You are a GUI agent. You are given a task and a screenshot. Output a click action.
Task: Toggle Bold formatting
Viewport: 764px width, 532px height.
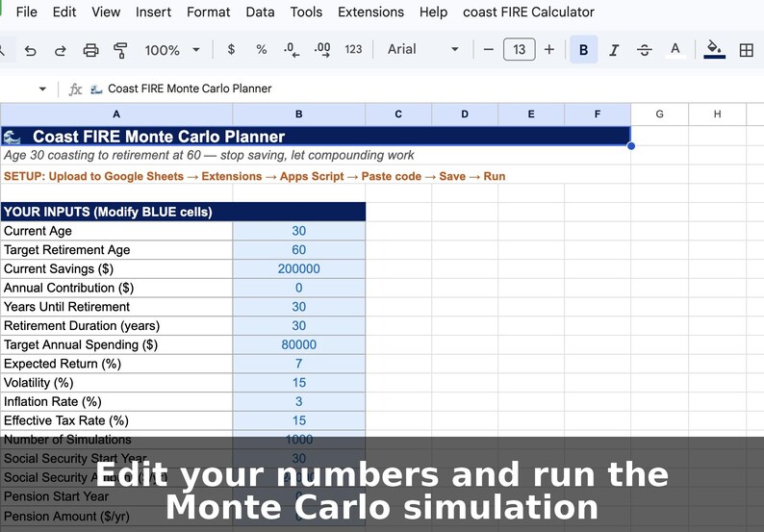(x=583, y=49)
